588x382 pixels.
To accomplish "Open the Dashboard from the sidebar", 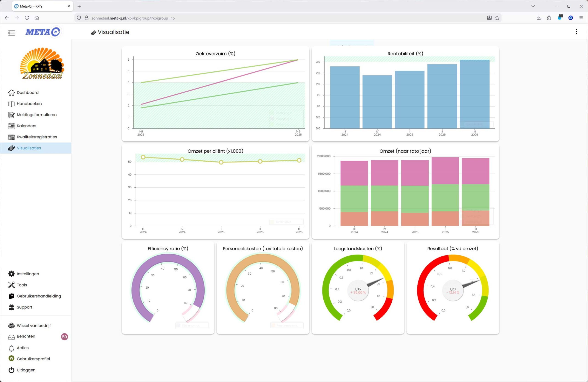I will pos(27,93).
